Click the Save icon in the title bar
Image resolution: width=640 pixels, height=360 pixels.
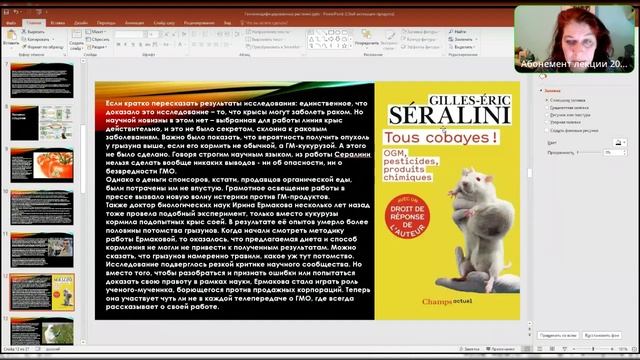tap(6, 12)
